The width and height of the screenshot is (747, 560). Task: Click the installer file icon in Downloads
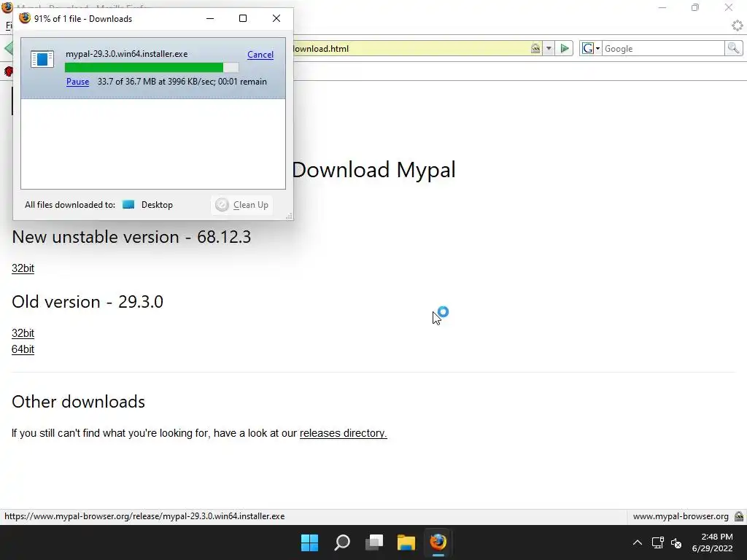pos(42,60)
